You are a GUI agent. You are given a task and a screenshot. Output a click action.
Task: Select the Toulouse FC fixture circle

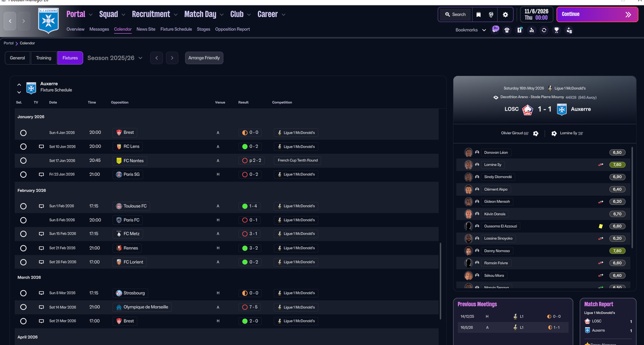coord(23,206)
